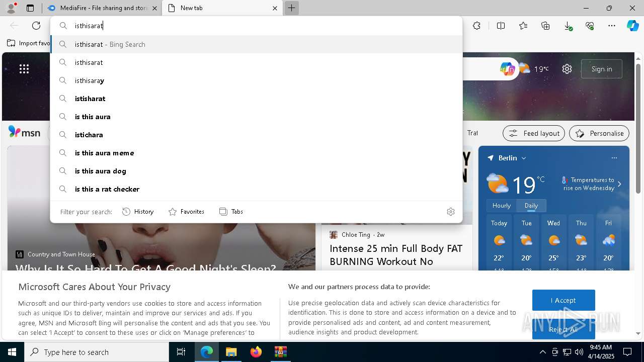
Task: Select the 'is this a rat checker' suggestion
Action: [256, 189]
